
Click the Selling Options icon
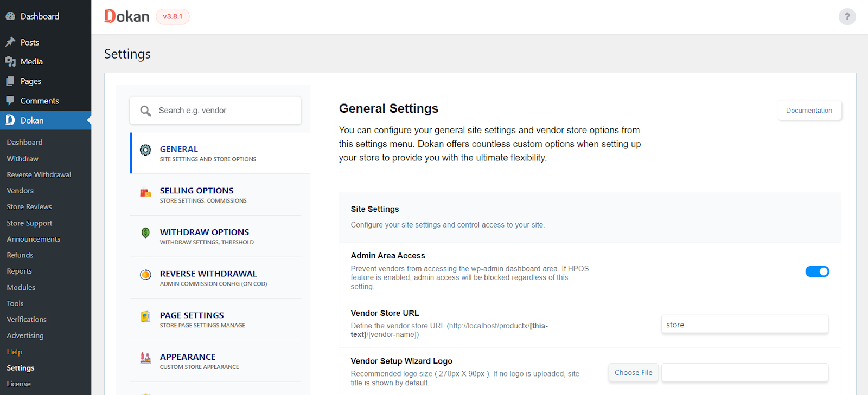[145, 192]
